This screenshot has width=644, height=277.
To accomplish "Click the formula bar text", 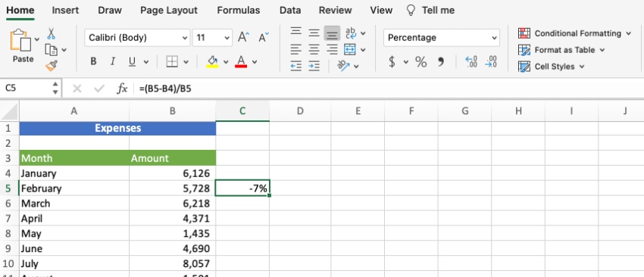I will tap(165, 89).
